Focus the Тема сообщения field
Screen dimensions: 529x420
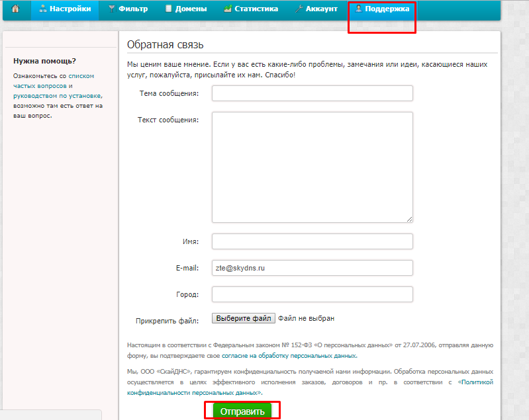point(313,93)
